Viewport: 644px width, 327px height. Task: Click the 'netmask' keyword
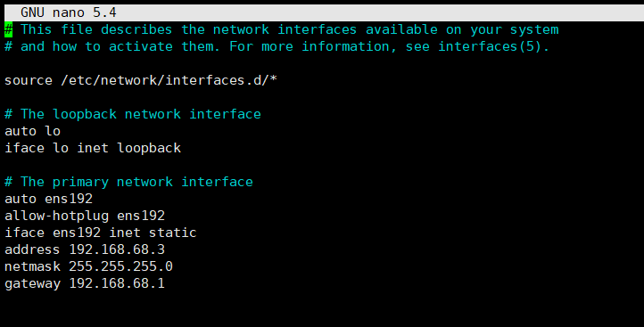32,266
